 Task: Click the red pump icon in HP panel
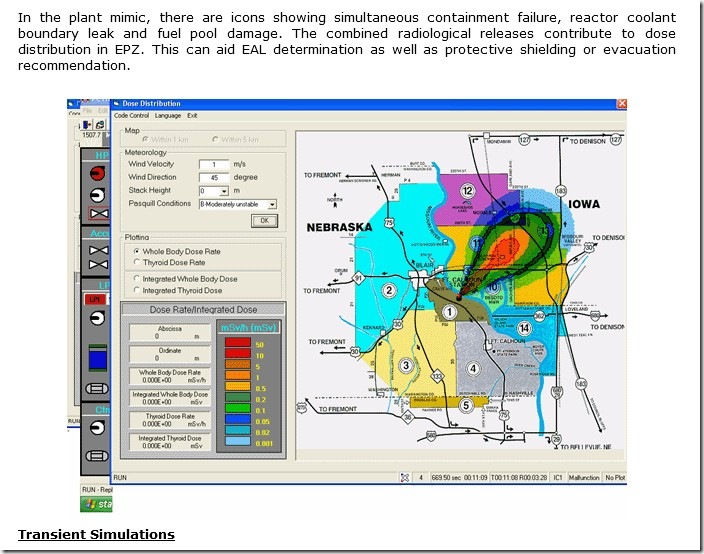point(98,173)
